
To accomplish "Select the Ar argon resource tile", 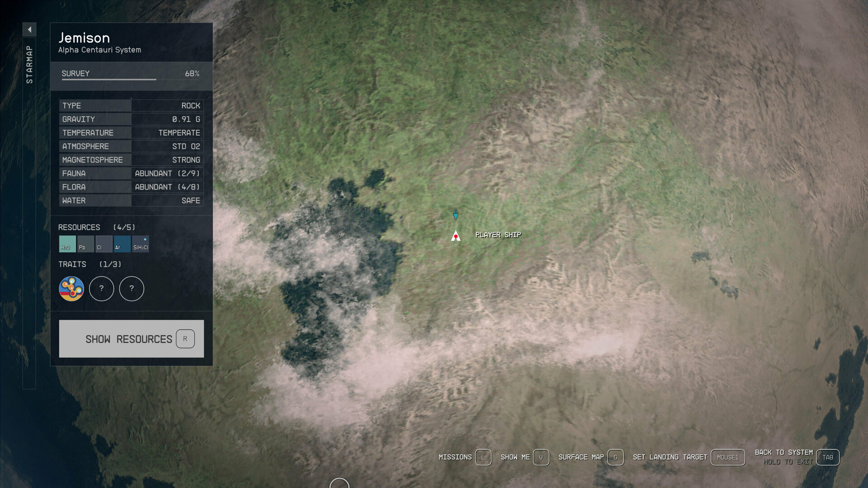I will tap(122, 244).
